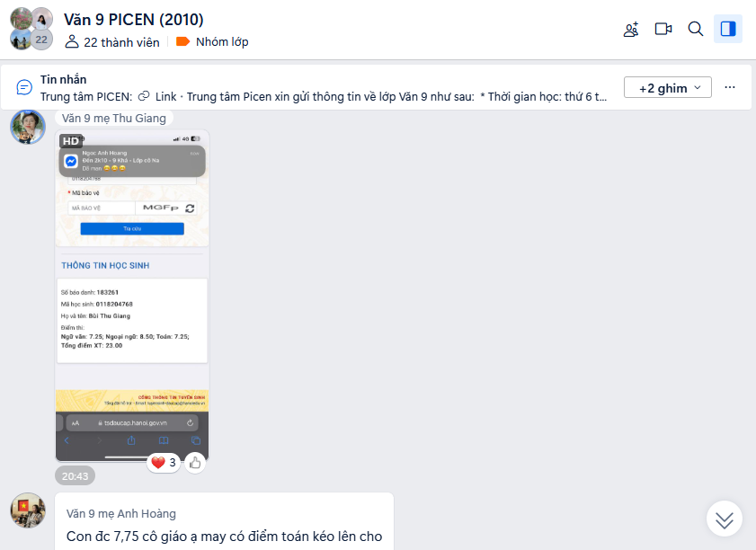Image resolution: width=756 pixels, height=550 pixels.
Task: Open the Văn 9 PICEN group avatar
Action: pos(31,29)
